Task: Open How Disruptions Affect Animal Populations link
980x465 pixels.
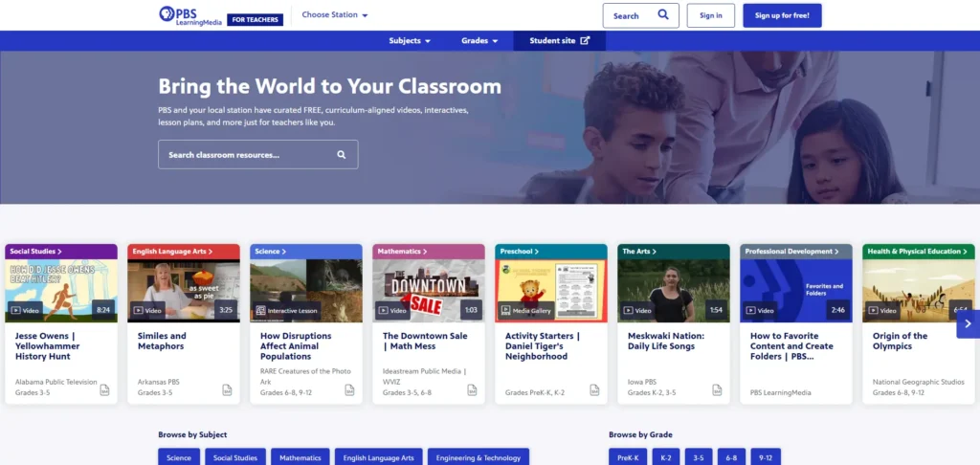Action: coord(296,346)
